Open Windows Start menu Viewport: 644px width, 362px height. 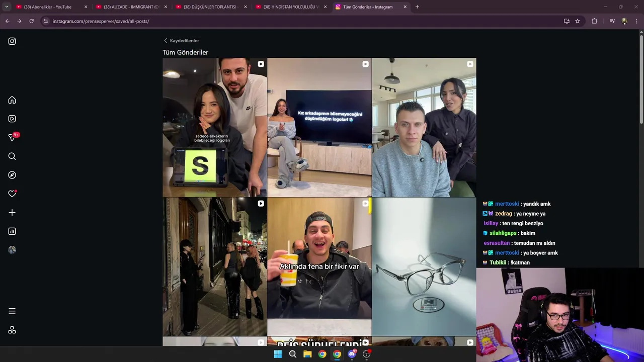[278, 354]
